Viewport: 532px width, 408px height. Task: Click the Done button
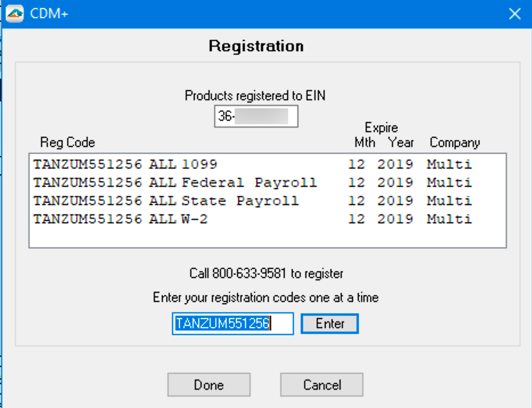[208, 385]
